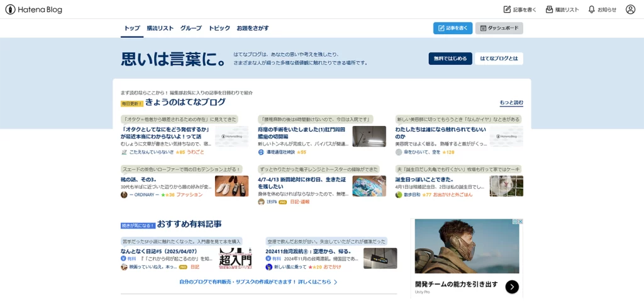The height and width of the screenshot is (301, 644).
Task: Click the 散歩日和 blog author avatar
Action: coord(398,195)
